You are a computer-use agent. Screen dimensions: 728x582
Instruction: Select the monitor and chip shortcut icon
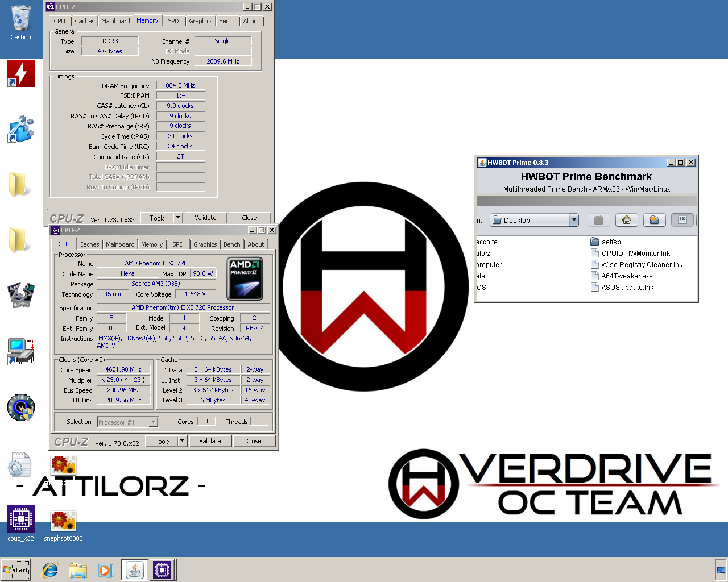click(21, 351)
